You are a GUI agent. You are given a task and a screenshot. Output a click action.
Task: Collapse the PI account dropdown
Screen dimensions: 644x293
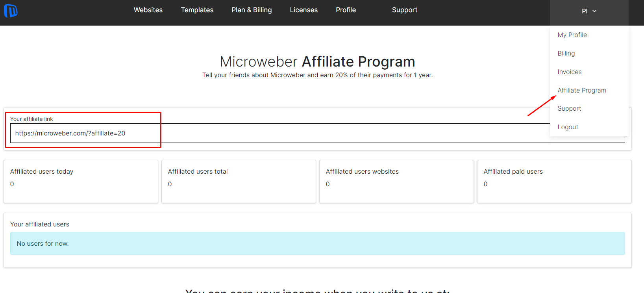click(589, 11)
